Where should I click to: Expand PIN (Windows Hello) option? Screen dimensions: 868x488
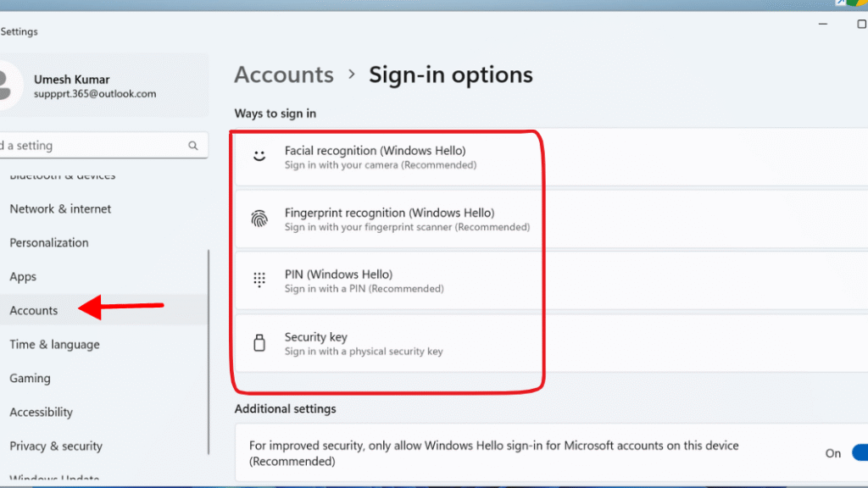pos(551,280)
